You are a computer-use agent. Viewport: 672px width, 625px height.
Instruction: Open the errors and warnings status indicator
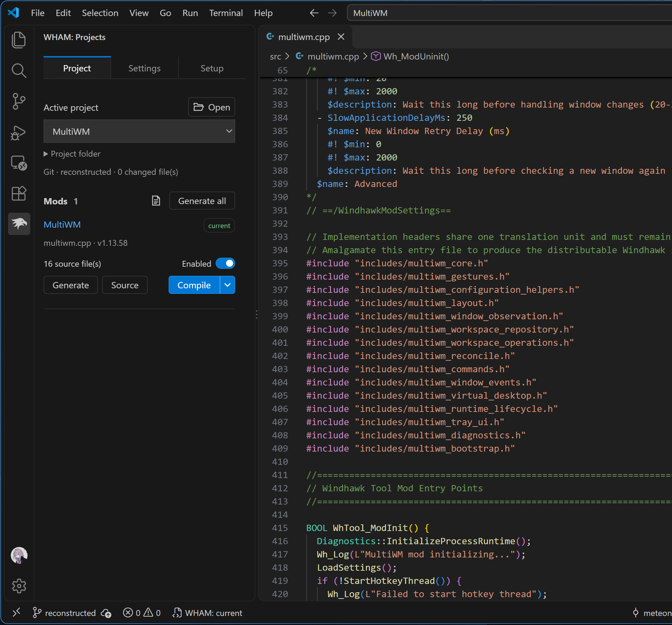pos(142,613)
